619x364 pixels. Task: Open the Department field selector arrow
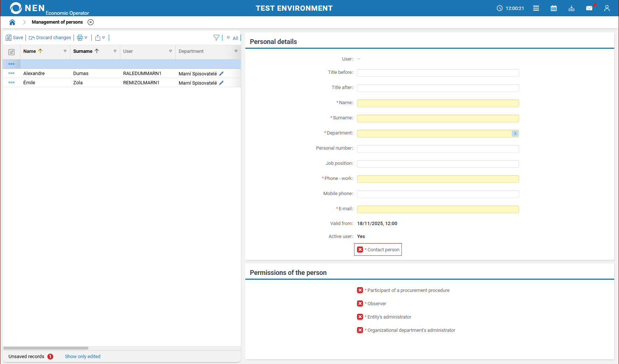(x=515, y=133)
